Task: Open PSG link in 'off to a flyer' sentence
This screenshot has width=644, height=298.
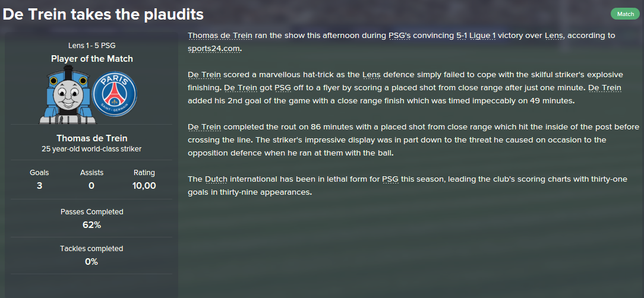Action: click(282, 88)
